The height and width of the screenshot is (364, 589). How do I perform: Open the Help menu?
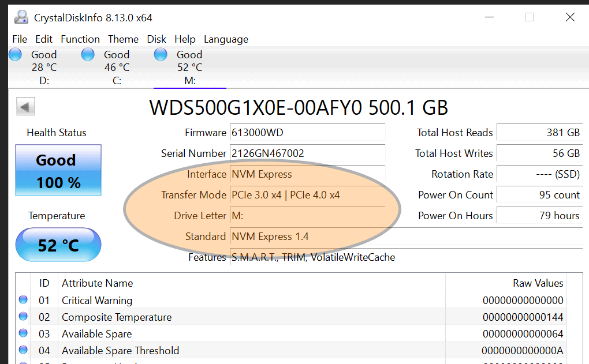coord(185,39)
